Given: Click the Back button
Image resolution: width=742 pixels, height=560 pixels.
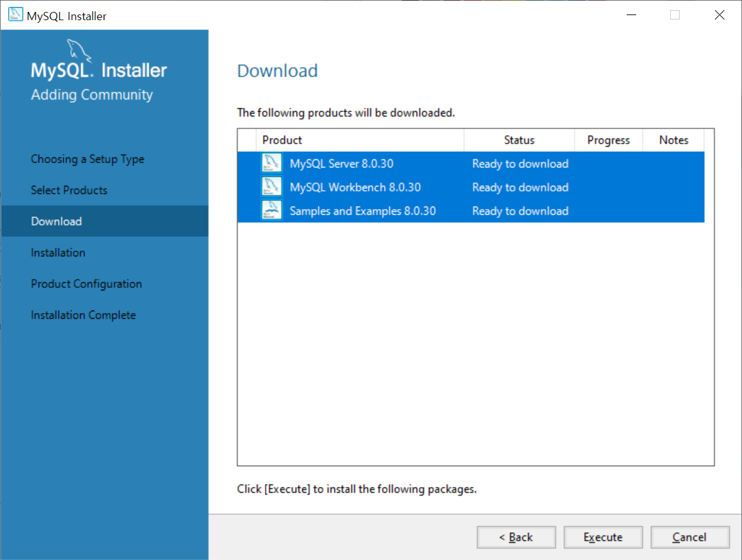Looking at the screenshot, I should 517,537.
